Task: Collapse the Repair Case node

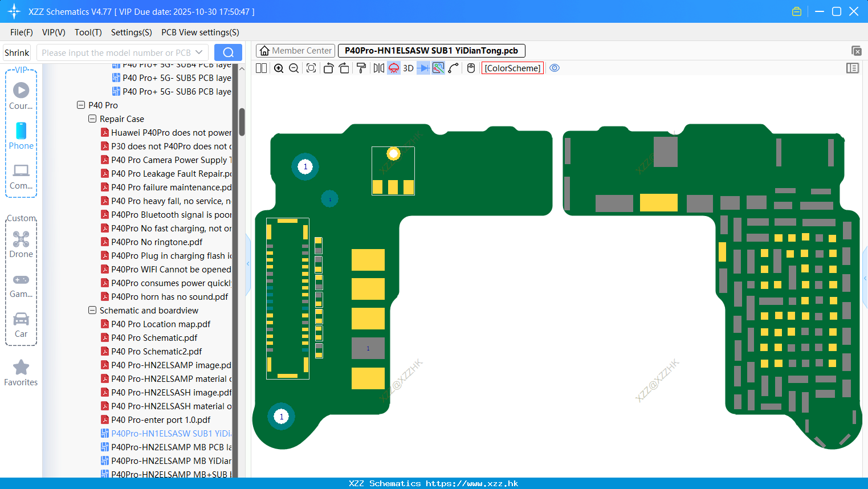Action: click(92, 119)
